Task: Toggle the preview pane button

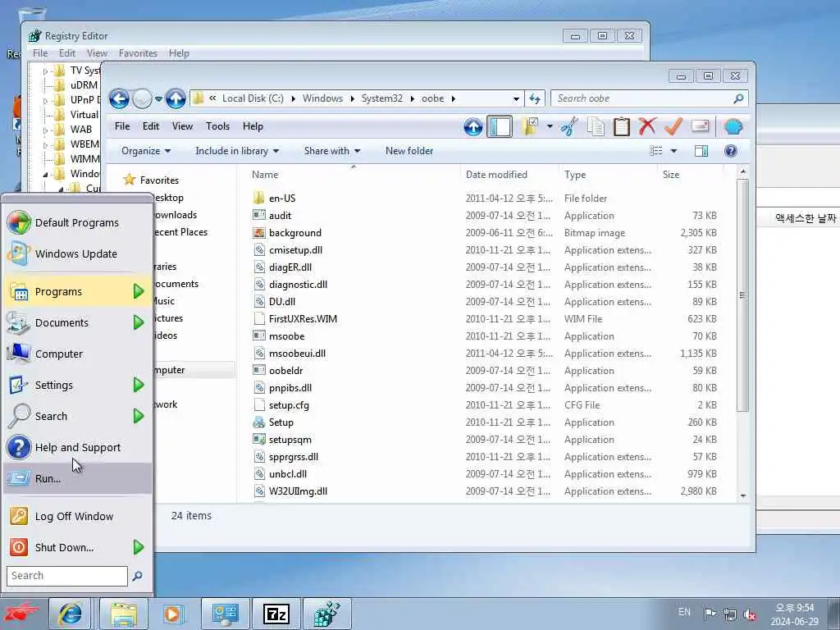Action: pyautogui.click(x=701, y=151)
